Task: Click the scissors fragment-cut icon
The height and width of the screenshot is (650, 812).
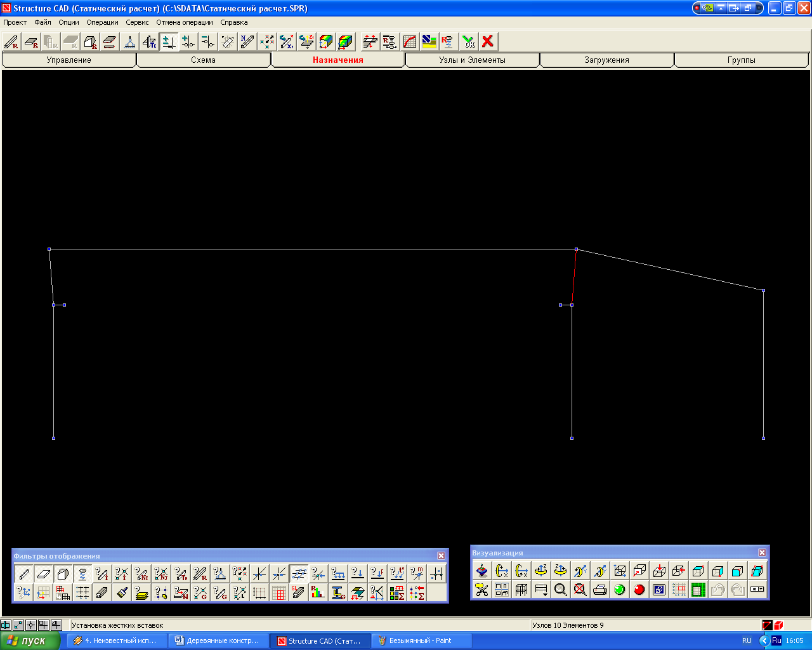Action: click(482, 590)
